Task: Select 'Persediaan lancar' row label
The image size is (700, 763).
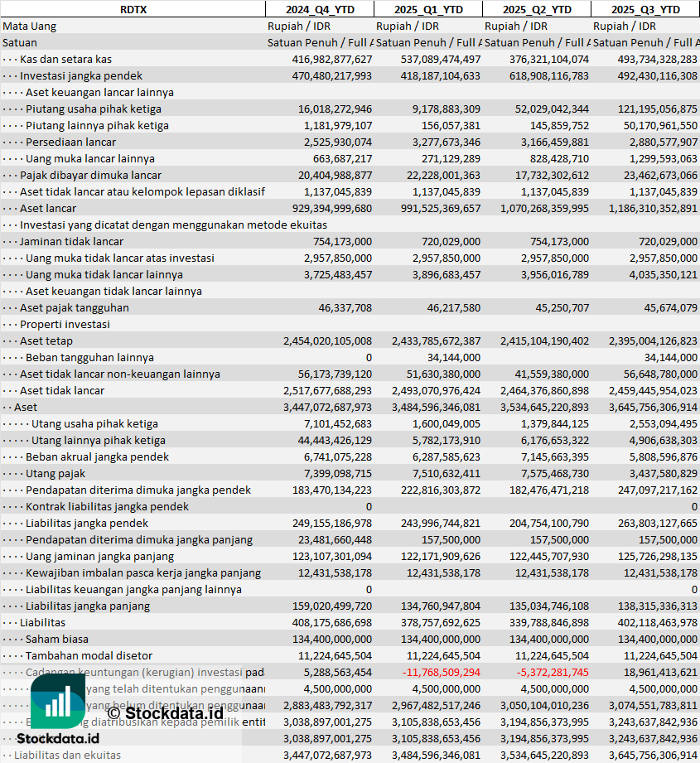Action: coord(71,142)
